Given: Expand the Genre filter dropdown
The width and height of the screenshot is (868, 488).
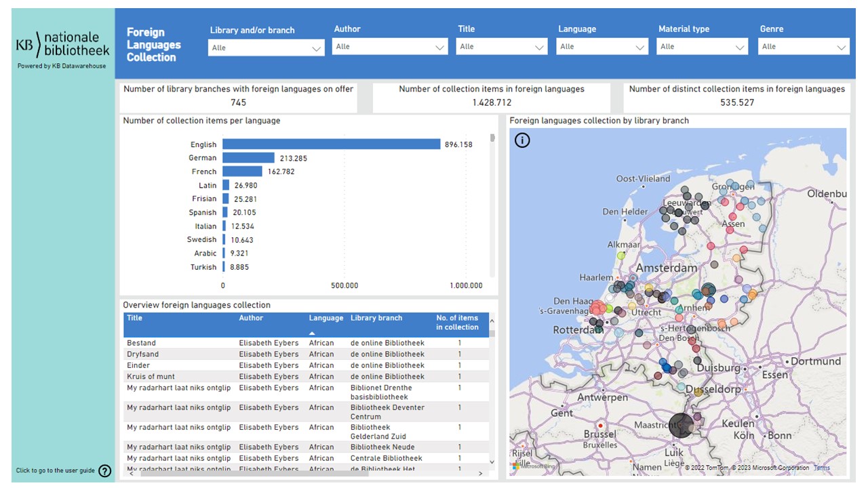Looking at the screenshot, I should click(x=804, y=47).
